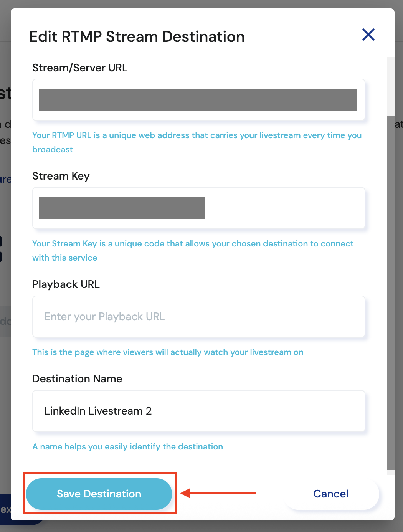This screenshot has width=403, height=532.
Task: Select the Destination Name text field
Action: pyautogui.click(x=198, y=411)
